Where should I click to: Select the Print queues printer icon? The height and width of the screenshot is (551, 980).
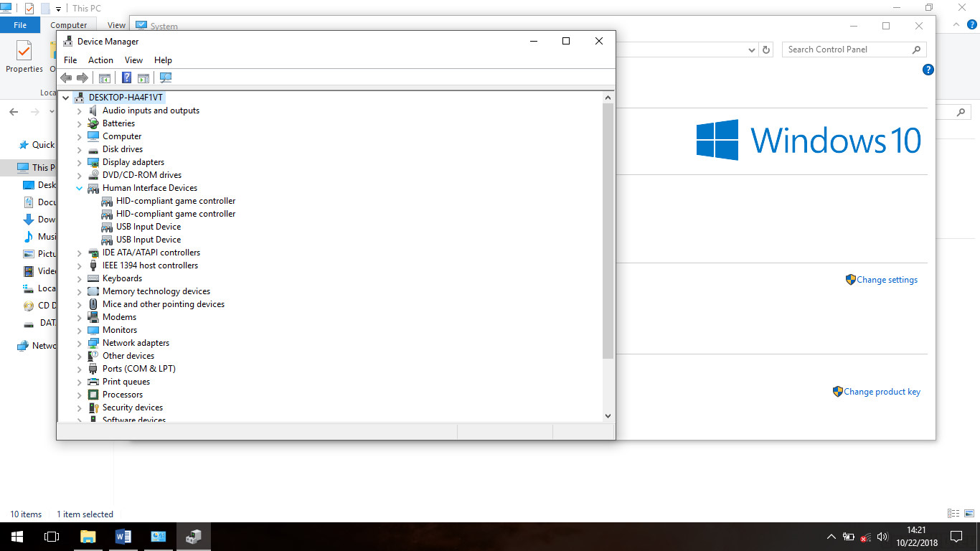(93, 382)
